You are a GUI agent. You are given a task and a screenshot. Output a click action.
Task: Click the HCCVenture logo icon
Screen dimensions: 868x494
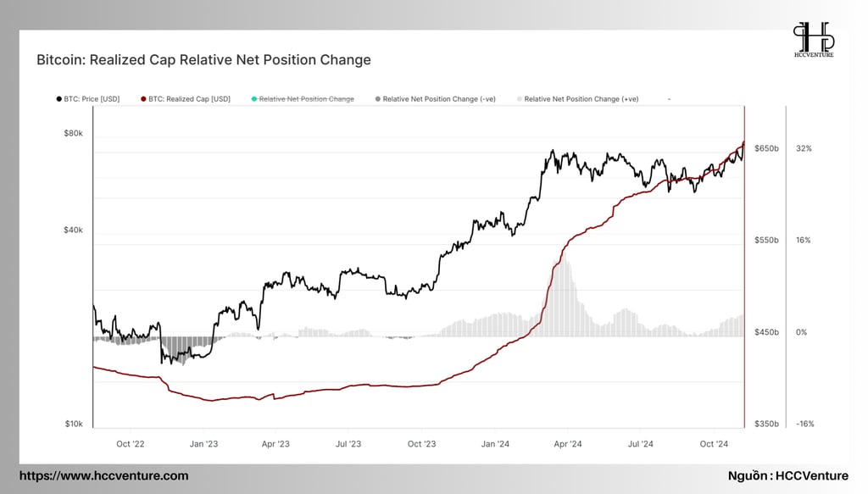click(813, 39)
